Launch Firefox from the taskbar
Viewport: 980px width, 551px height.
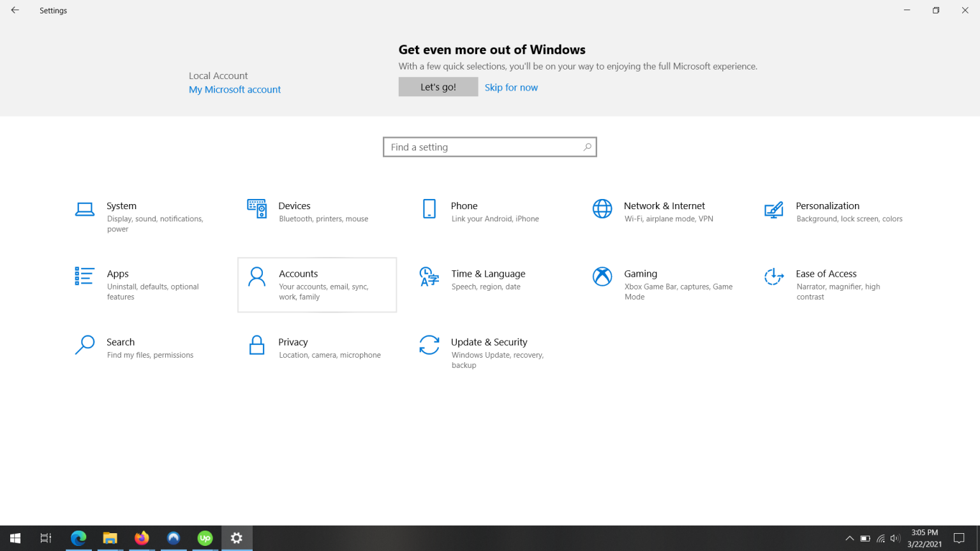pos(142,538)
